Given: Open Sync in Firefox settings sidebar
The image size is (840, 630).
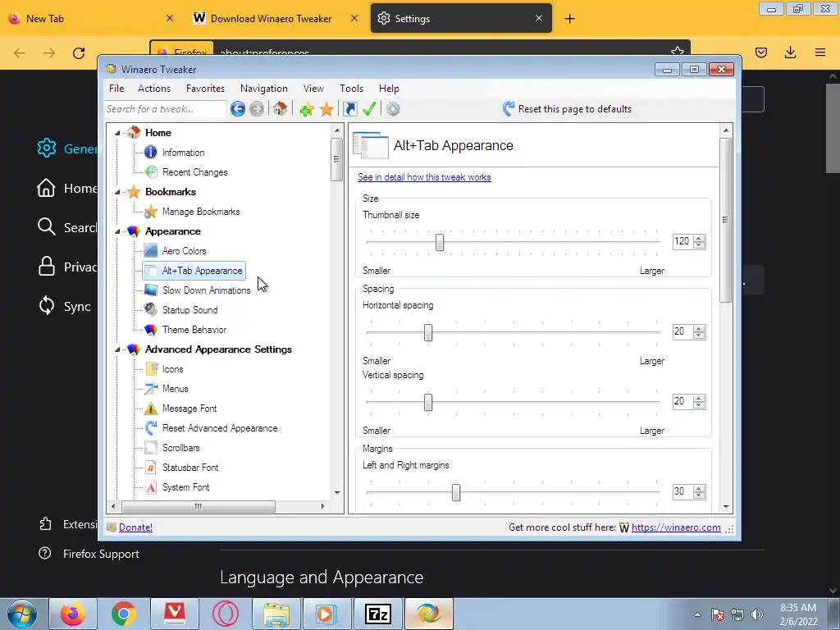Looking at the screenshot, I should (64, 307).
